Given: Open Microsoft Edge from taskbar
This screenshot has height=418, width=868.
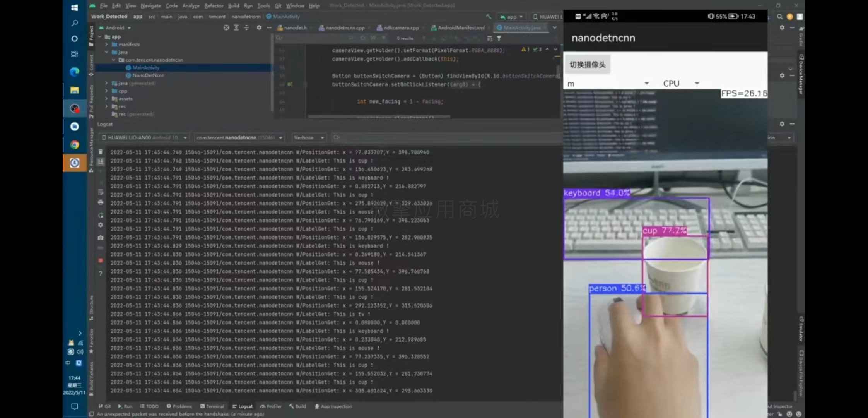Looking at the screenshot, I should [75, 72].
